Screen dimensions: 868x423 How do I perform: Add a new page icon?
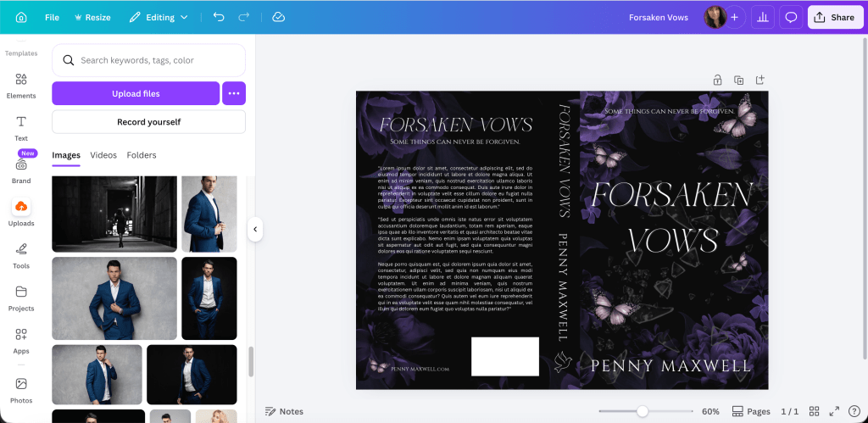[760, 80]
